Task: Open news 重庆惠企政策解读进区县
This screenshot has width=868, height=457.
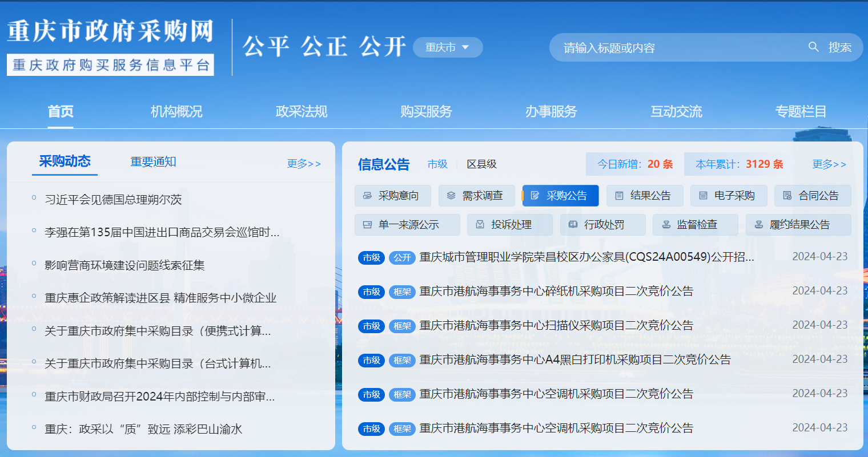Action: pyautogui.click(x=160, y=298)
